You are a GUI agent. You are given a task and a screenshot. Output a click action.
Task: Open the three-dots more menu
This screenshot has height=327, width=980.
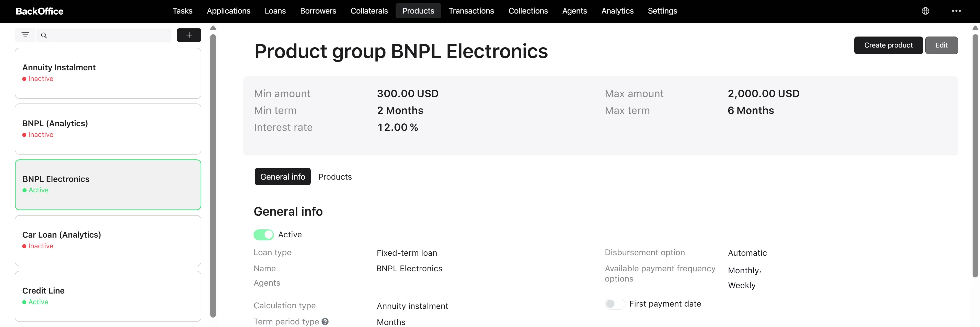[956, 11]
